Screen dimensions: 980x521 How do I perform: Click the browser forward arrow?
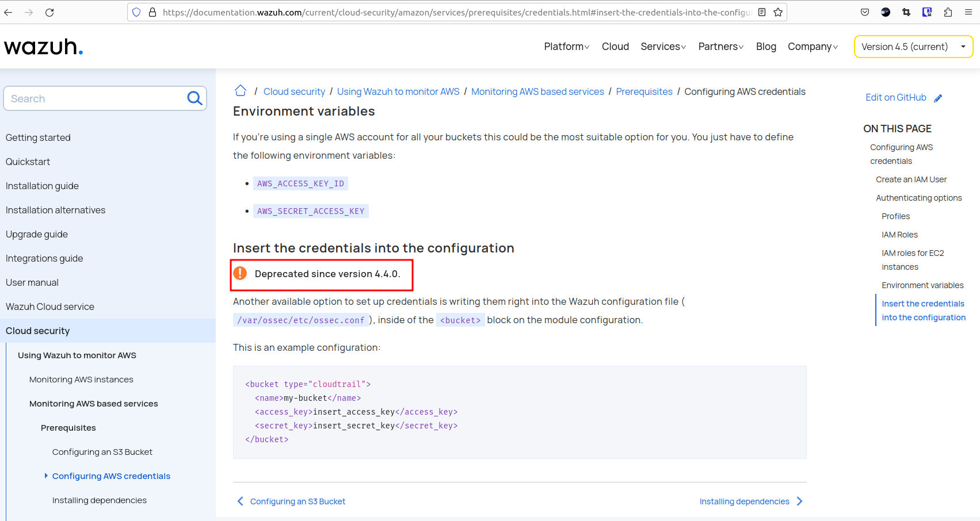[29, 12]
